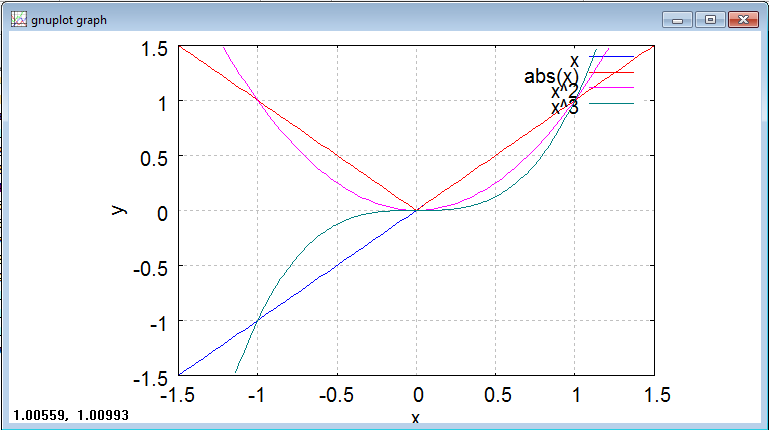Click the mouse coordinates readout '1.00559, 1.00993'
This screenshot has height=430, width=769.
coord(71,415)
